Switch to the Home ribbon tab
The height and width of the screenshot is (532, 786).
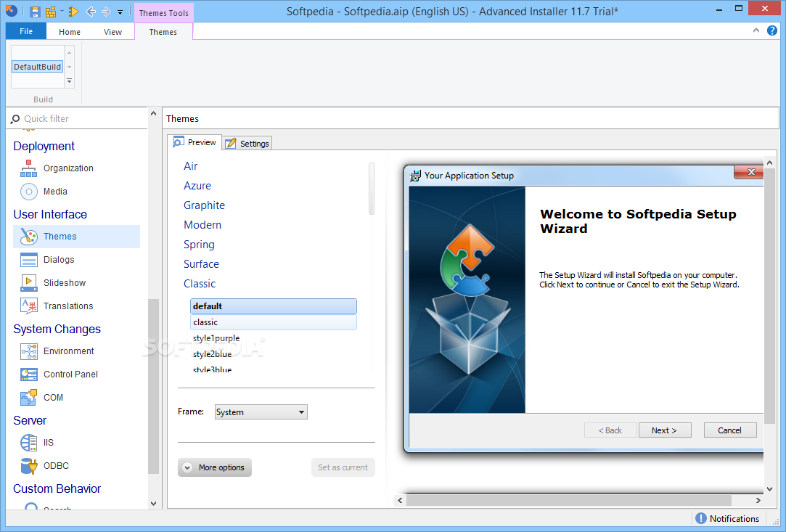69,32
